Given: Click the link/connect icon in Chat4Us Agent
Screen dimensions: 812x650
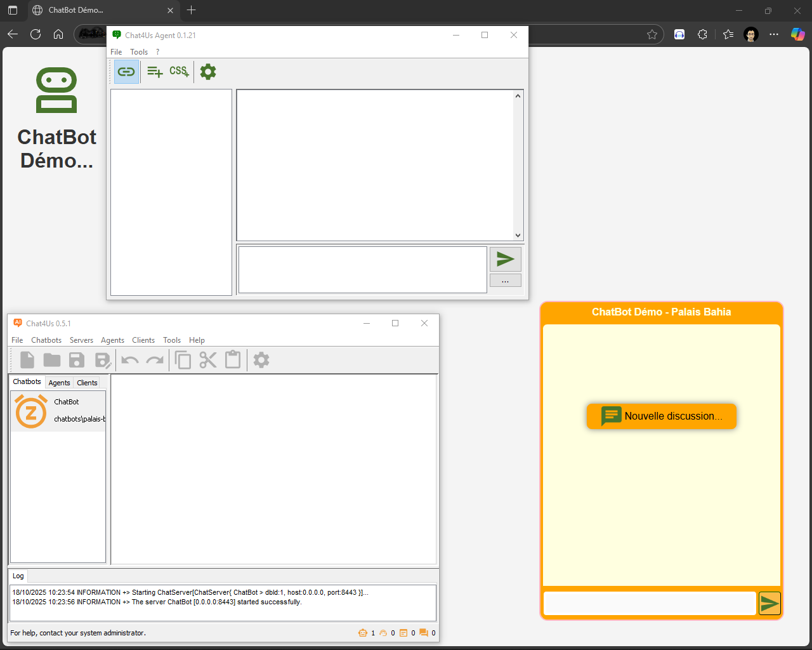Looking at the screenshot, I should pos(126,72).
